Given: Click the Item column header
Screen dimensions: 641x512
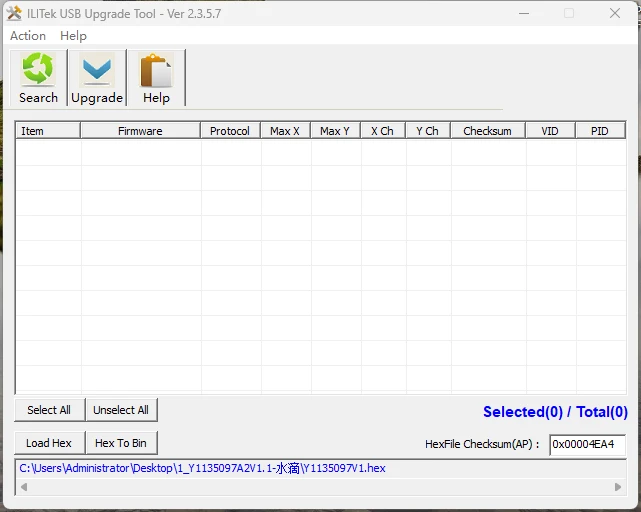Looking at the screenshot, I should click(47, 131).
